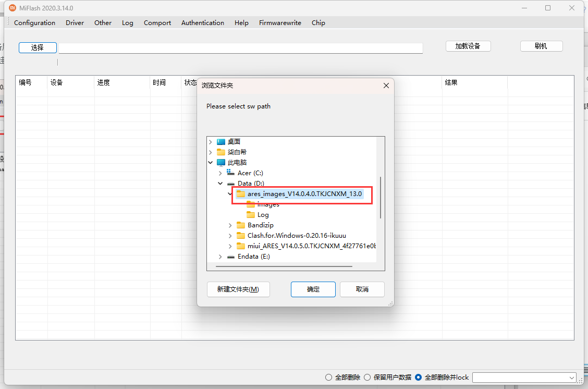Open the Configuration menu

(x=34, y=23)
